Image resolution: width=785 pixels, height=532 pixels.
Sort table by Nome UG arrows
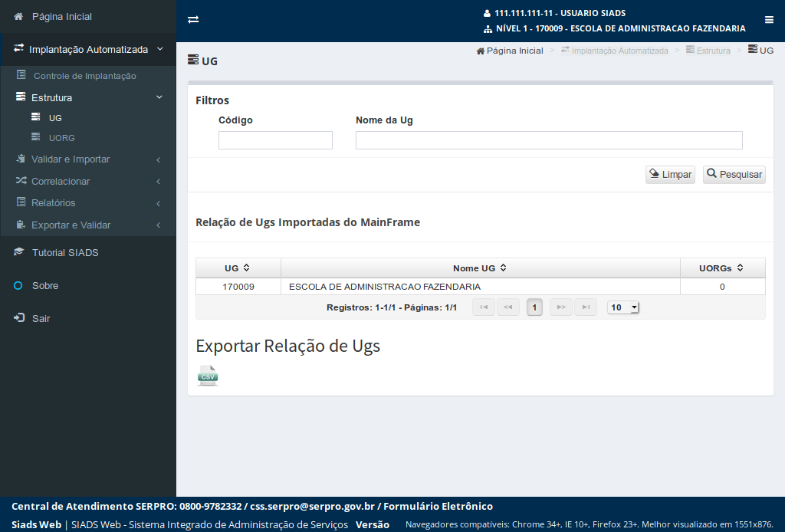click(503, 268)
